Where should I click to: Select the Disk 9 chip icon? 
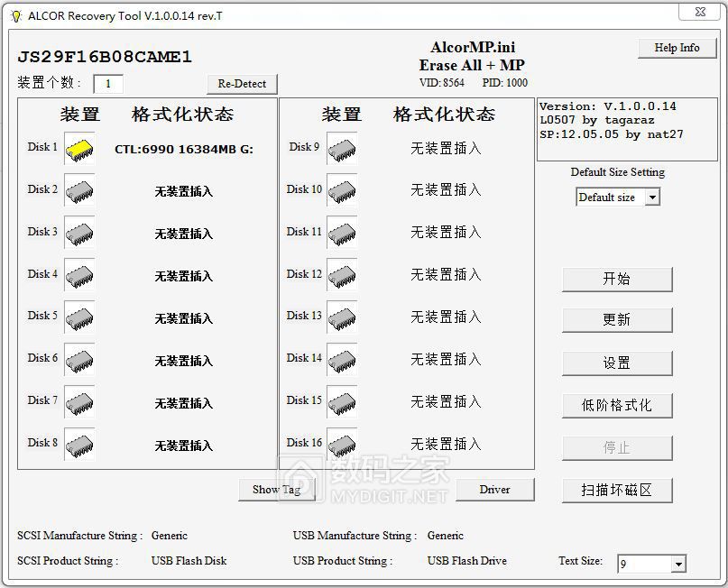click(340, 147)
